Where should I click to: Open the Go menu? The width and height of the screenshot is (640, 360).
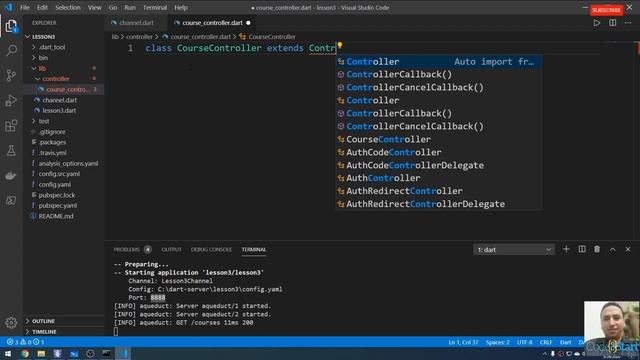pos(113,7)
